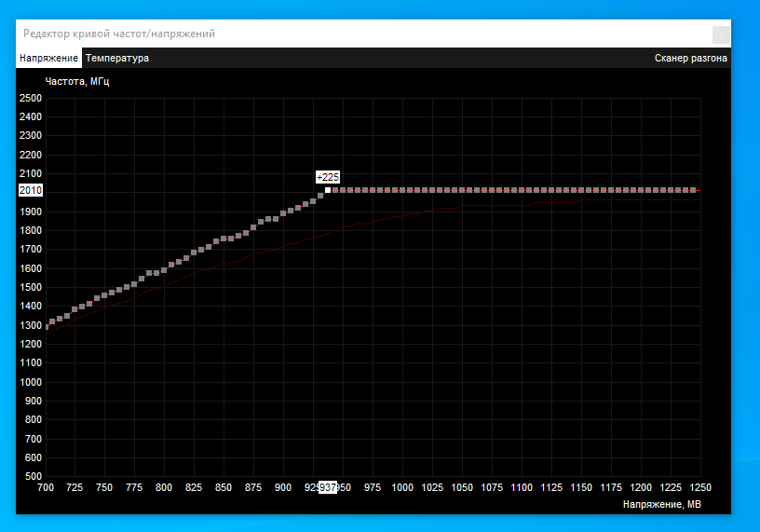Viewport: 760px width, 532px height.
Task: Select the curve point at 800 mV
Action: 164,270
